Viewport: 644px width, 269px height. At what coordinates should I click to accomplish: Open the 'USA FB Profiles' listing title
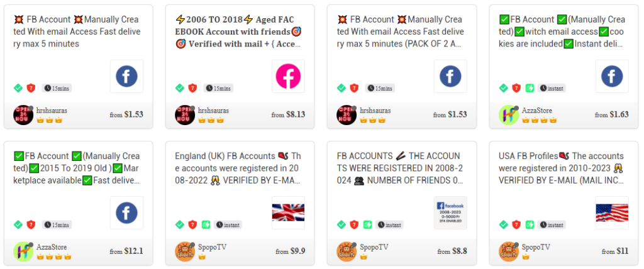coord(562,168)
